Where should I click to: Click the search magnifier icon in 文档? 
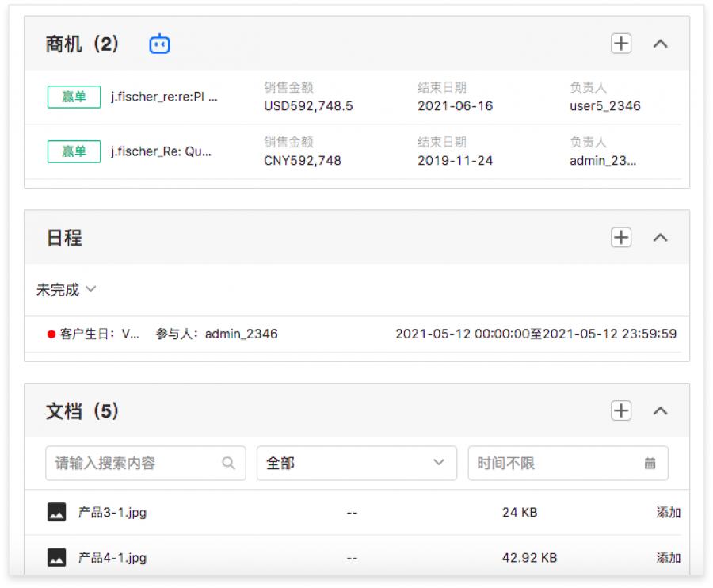point(229,464)
